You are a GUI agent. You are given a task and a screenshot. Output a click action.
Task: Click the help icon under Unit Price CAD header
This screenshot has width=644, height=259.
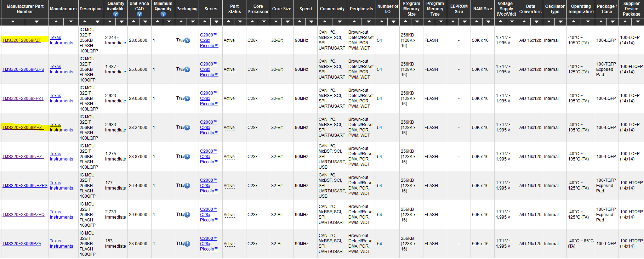click(139, 14)
